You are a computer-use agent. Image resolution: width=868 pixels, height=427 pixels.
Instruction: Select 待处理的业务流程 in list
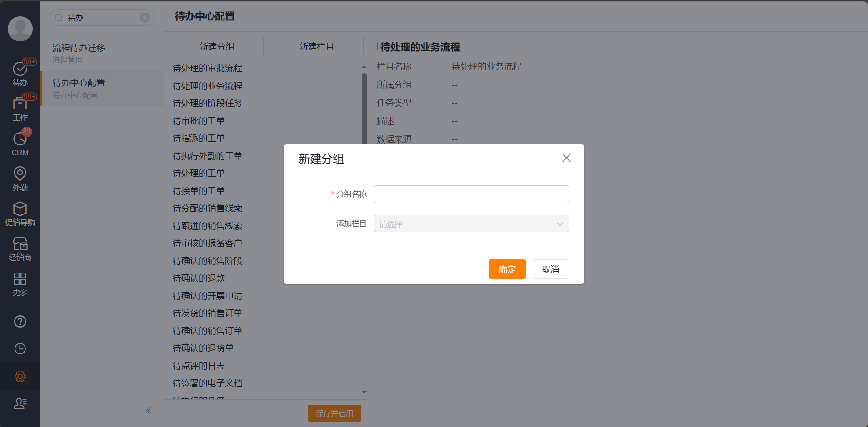pos(207,86)
